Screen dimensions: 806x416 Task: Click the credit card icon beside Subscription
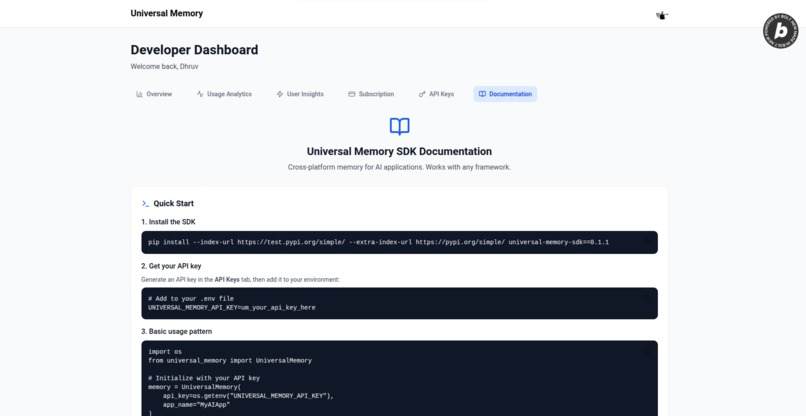click(352, 94)
